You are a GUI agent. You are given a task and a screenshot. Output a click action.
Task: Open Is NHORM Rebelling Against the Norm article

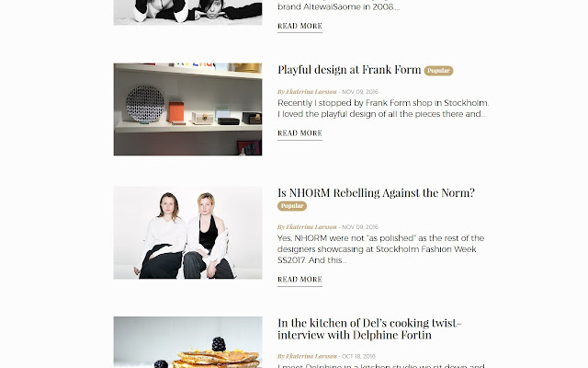(x=376, y=192)
